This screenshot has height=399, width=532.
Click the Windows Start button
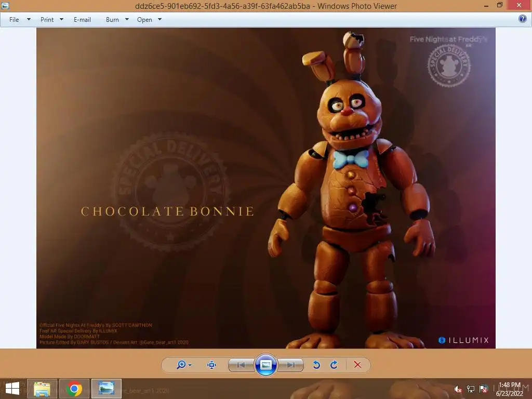click(x=12, y=389)
